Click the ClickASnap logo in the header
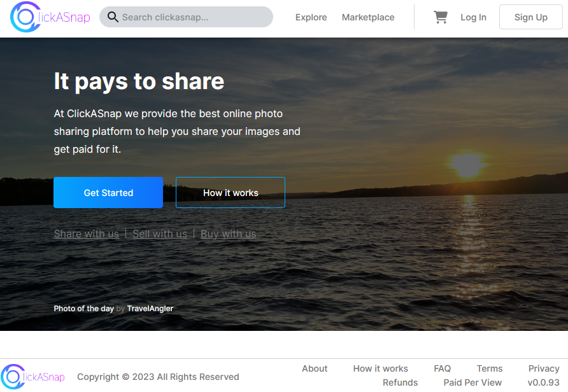 [x=50, y=17]
